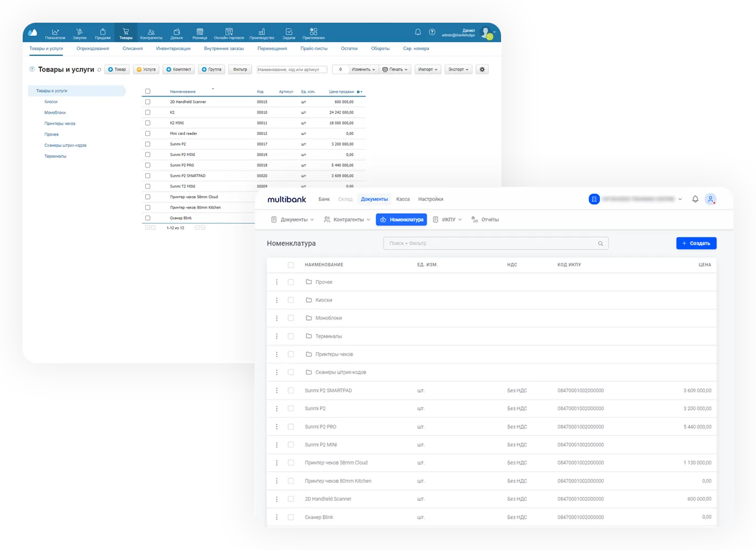This screenshot has height=550, width=756.
Task: Switch to the Инвентаризации tab
Action: coord(173,49)
